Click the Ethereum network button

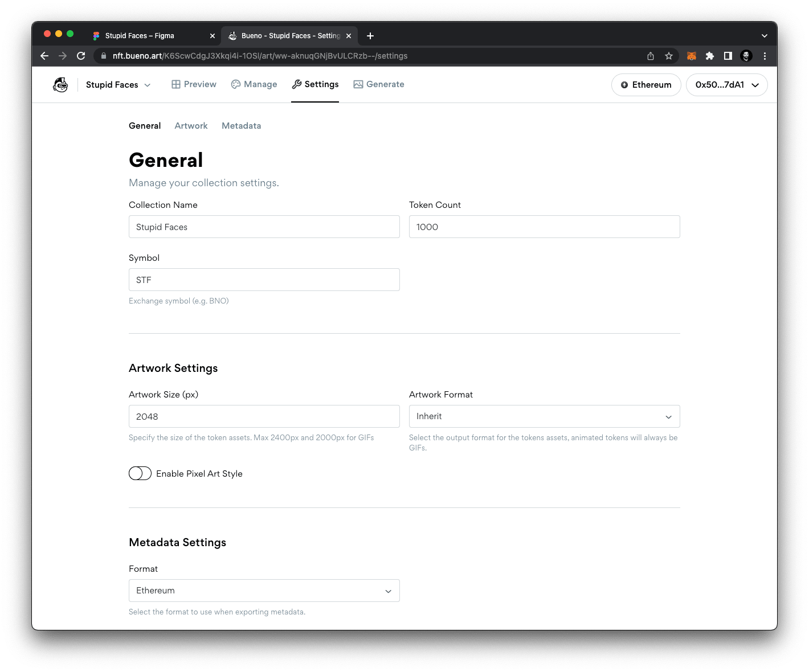coord(646,85)
